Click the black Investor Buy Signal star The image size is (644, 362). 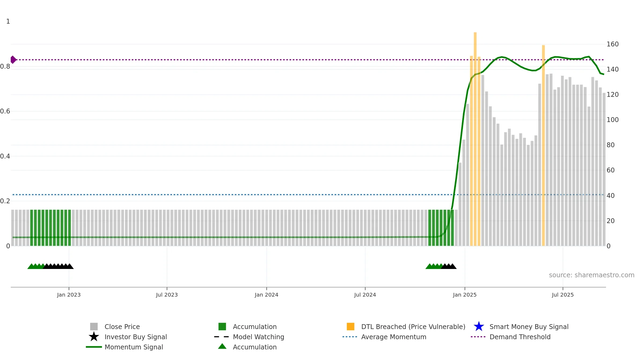[x=94, y=337]
